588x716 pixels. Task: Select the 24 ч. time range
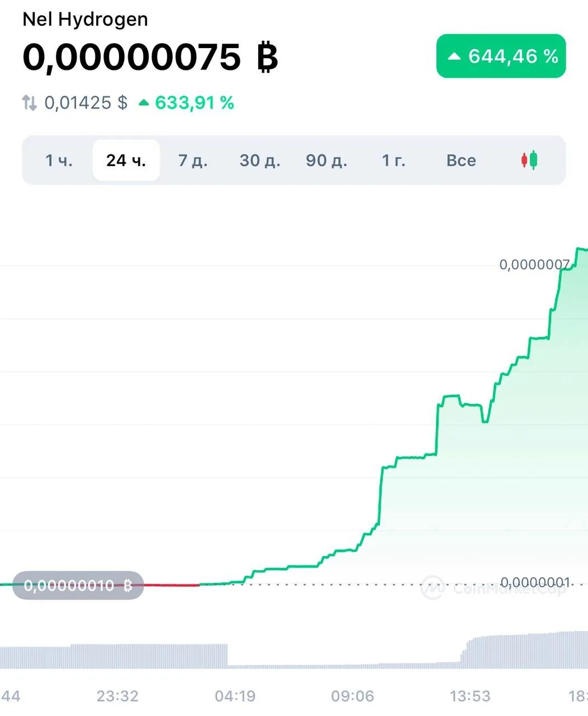[126, 161]
